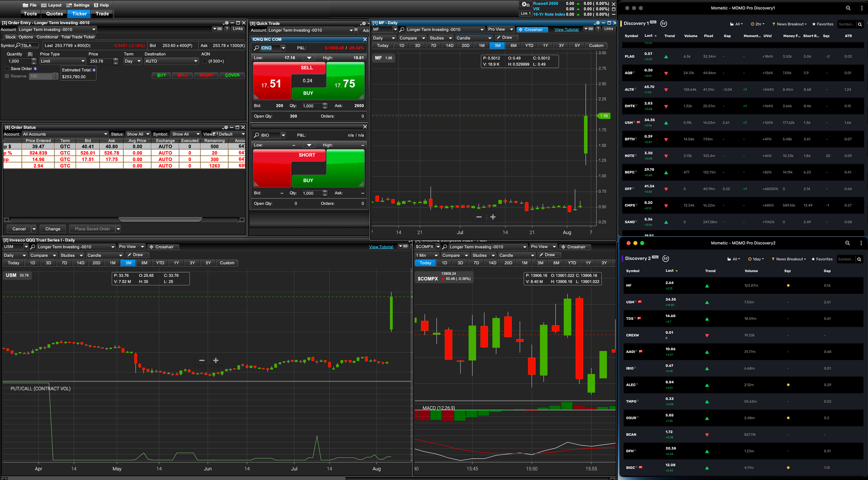Open the View Tutorial link on MF chart
The image size is (868, 480).
click(x=566, y=30)
